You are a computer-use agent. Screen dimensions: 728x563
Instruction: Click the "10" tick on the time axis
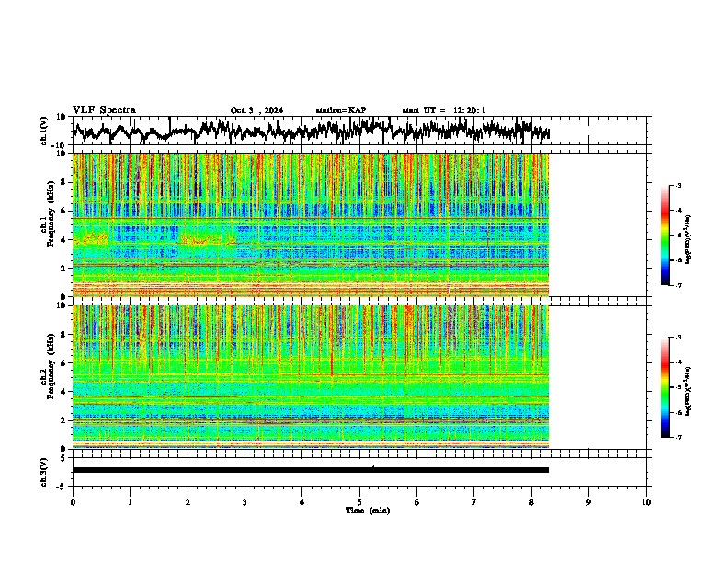646,502
